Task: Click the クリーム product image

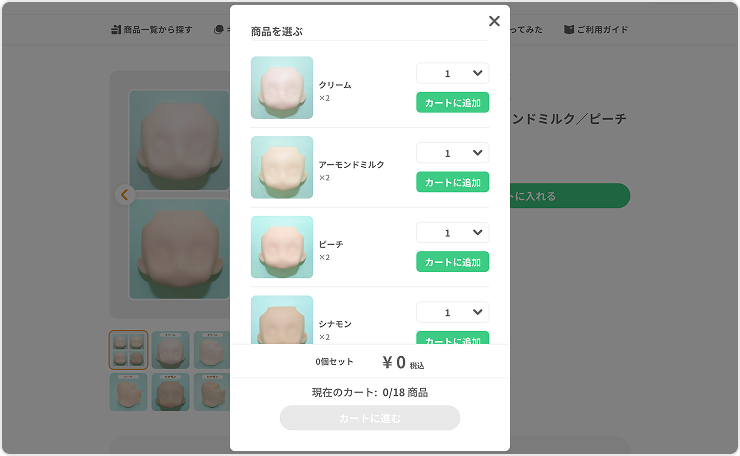Action: pos(282,88)
